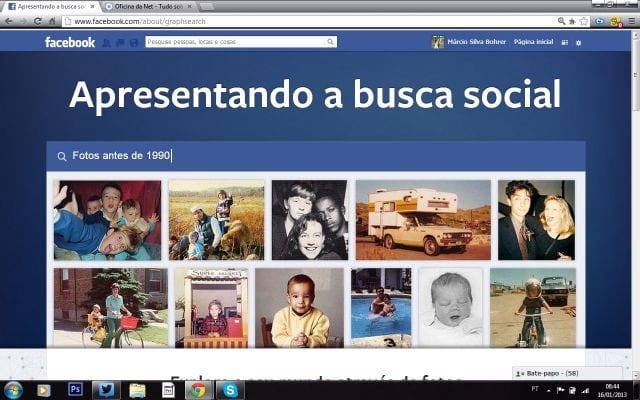Open Skype from the taskbar

pyautogui.click(x=230, y=390)
